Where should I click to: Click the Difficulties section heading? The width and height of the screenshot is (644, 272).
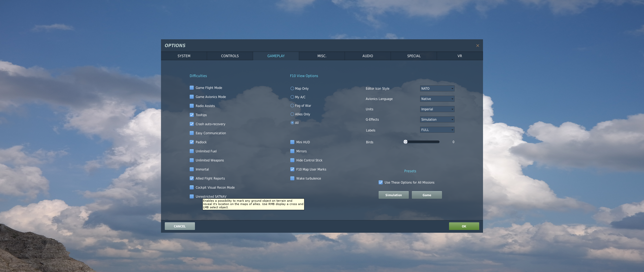tap(198, 76)
